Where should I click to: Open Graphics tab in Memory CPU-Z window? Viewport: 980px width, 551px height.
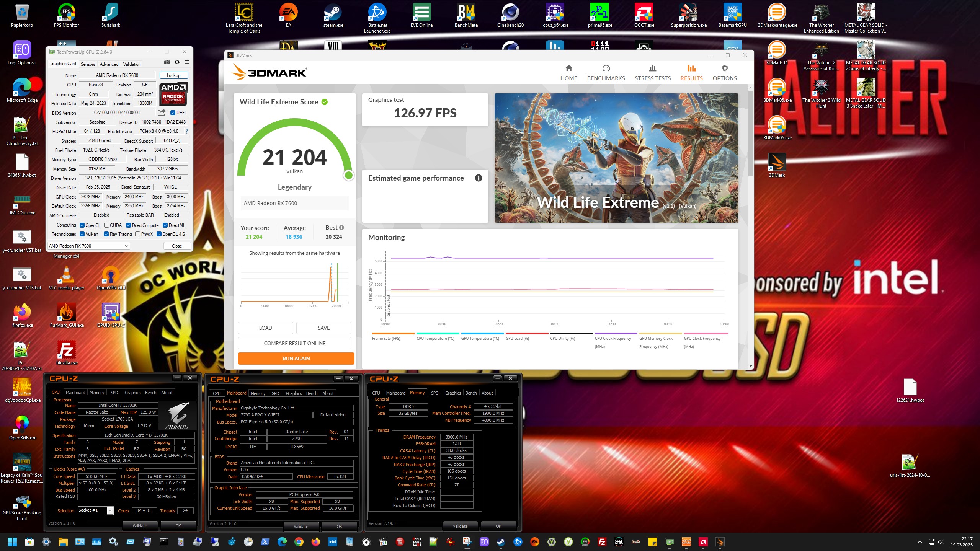click(453, 393)
